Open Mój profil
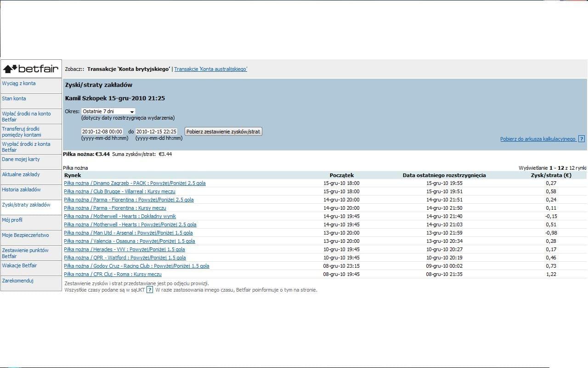Screen dimensions: 588x368 click(12, 220)
